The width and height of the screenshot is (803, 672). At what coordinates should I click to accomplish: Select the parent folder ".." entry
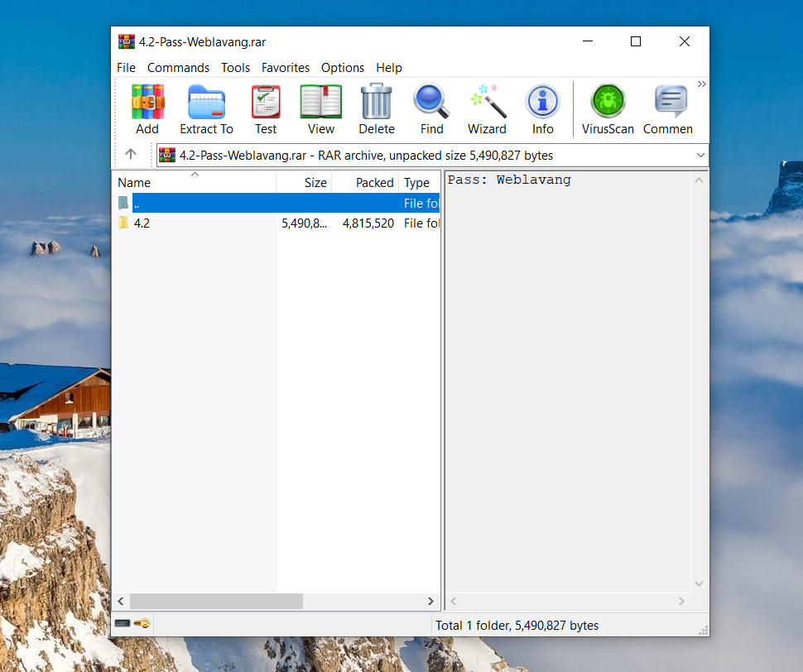click(x=137, y=204)
